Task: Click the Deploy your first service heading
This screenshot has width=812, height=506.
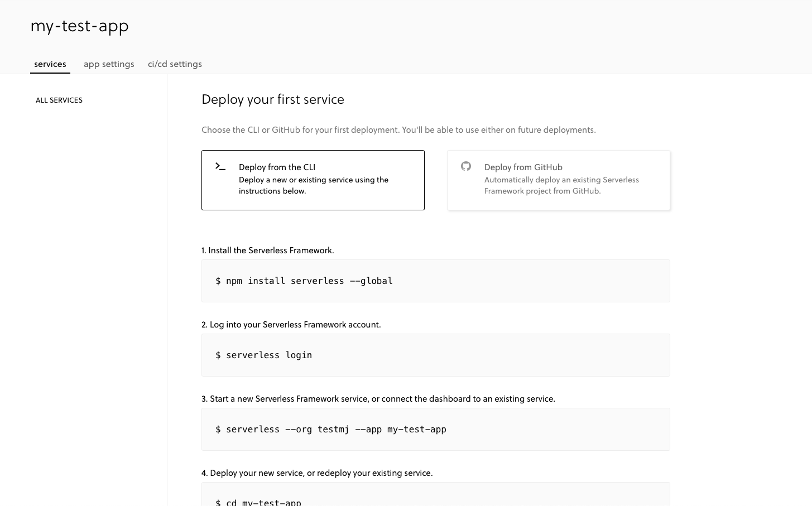Action: click(273, 99)
